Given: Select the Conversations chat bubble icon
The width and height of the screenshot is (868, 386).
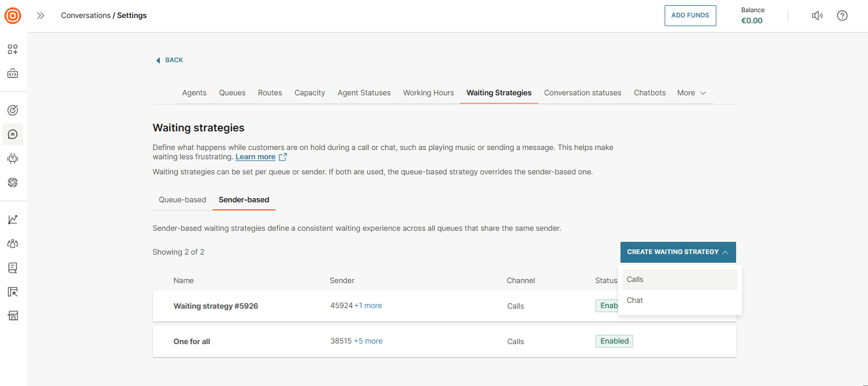Looking at the screenshot, I should [x=13, y=134].
